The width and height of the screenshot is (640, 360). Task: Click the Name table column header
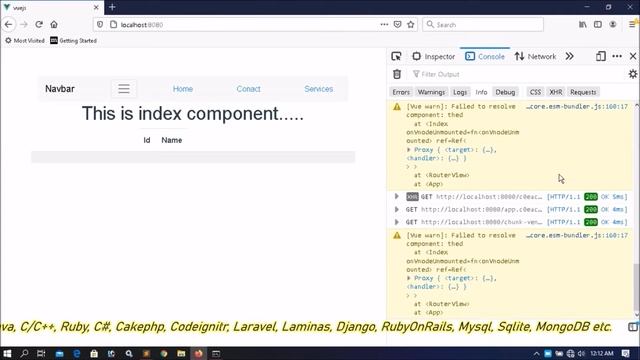tap(171, 140)
